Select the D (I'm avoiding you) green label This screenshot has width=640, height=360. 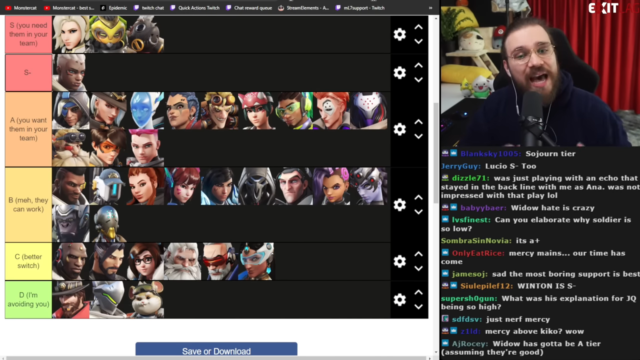coord(28,300)
